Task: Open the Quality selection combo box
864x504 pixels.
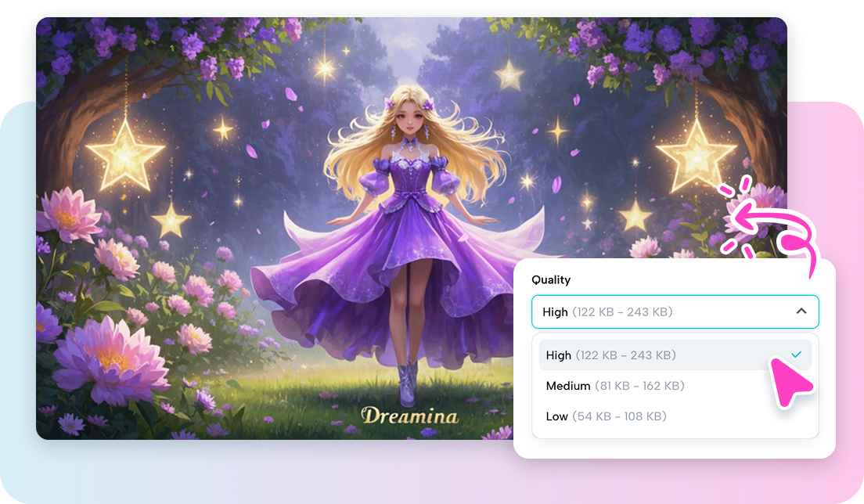Action: [675, 311]
